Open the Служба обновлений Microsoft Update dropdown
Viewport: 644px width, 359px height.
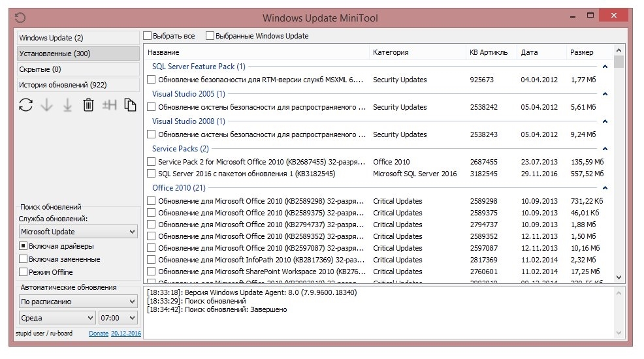click(x=78, y=232)
